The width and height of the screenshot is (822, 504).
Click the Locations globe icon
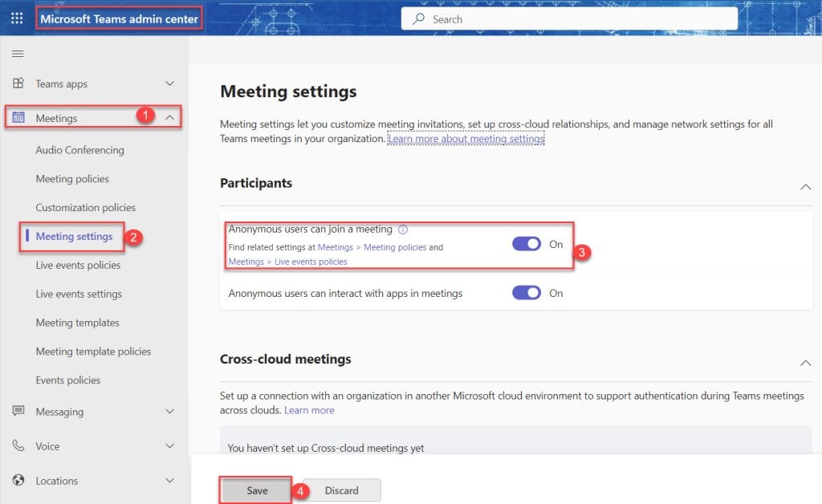[18, 480]
